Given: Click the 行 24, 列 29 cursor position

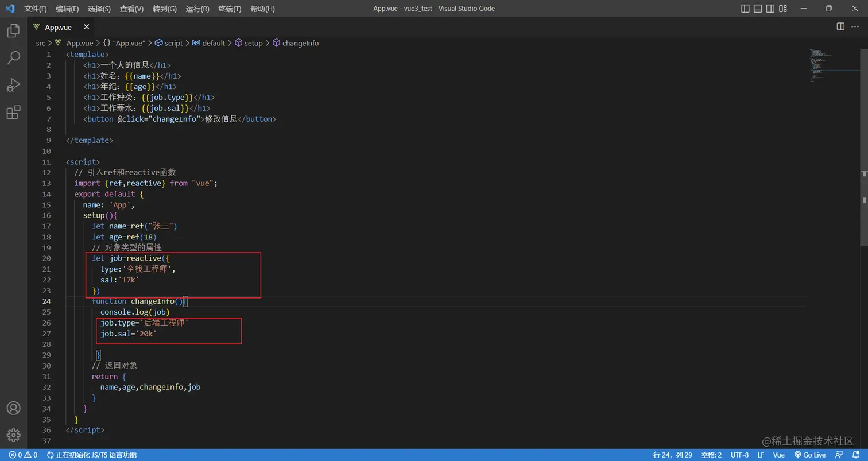Looking at the screenshot, I should pyautogui.click(x=672, y=455).
